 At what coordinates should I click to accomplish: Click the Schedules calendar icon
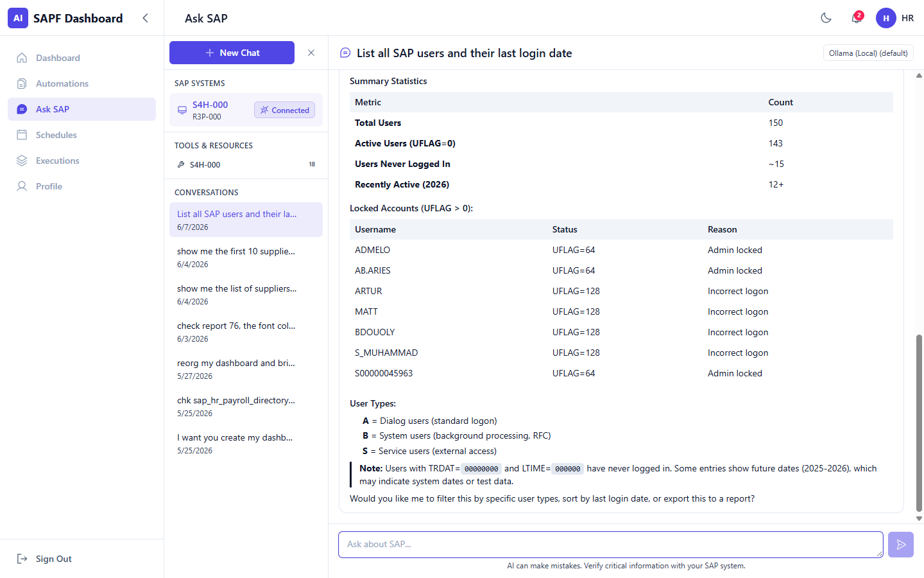(x=22, y=135)
